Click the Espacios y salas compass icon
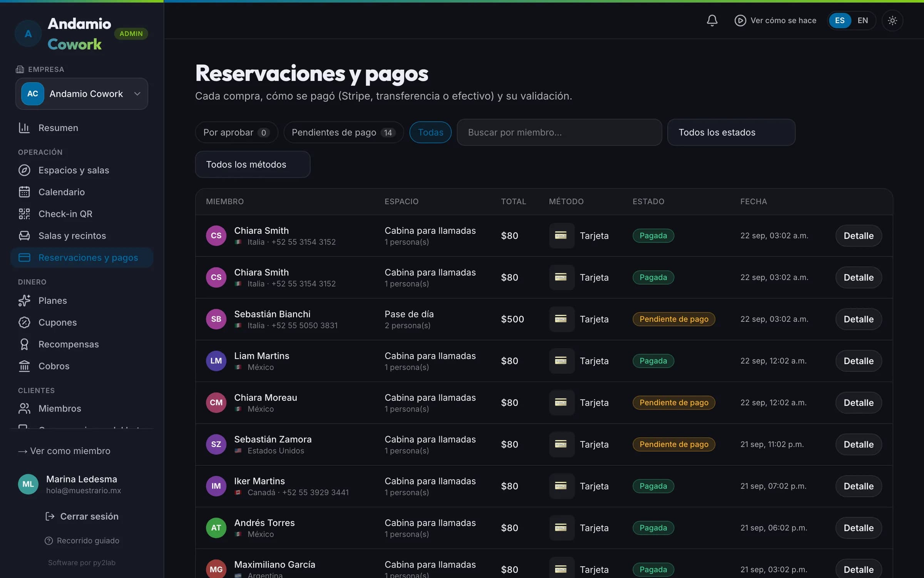 (x=24, y=170)
